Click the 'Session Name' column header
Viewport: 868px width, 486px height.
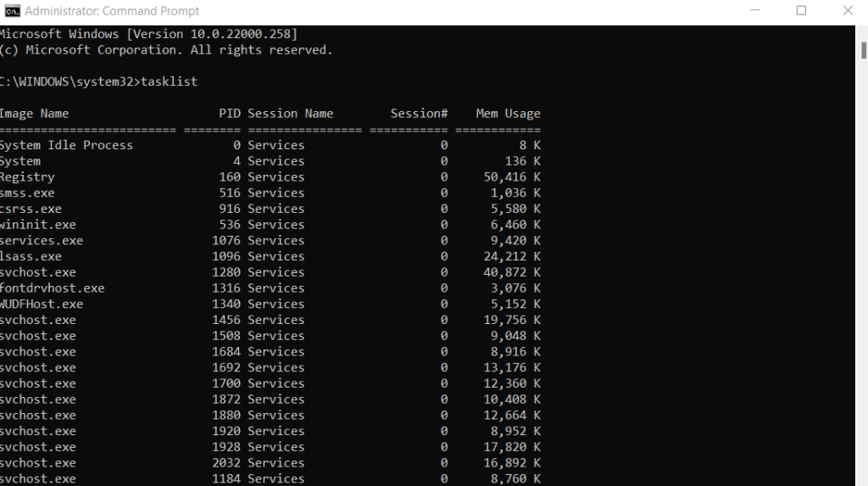pos(290,114)
